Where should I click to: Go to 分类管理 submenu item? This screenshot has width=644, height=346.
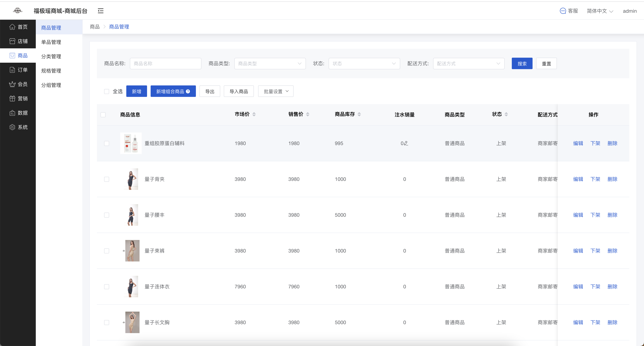(59, 56)
